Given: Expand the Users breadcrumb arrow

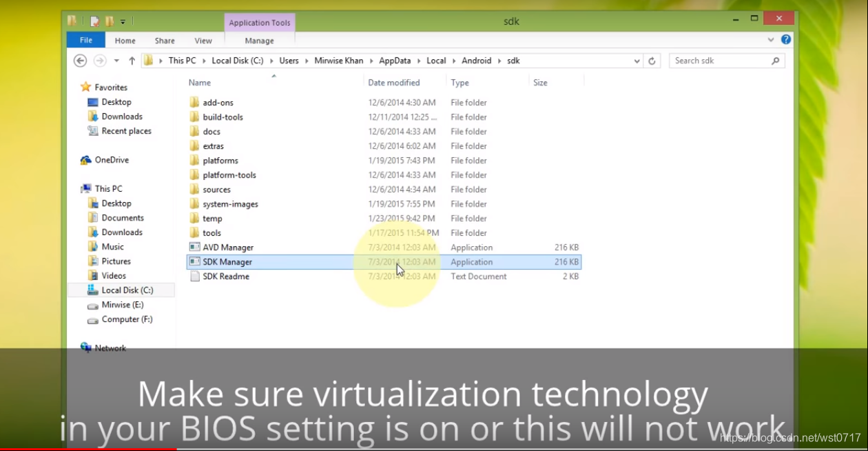Looking at the screenshot, I should 306,61.
